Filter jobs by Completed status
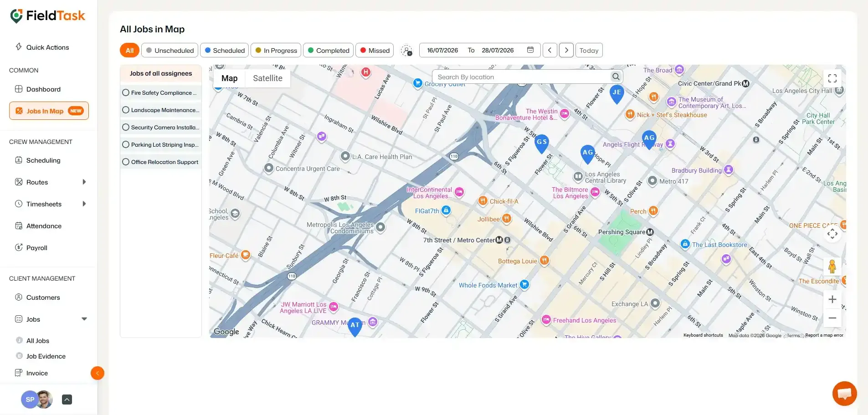Viewport: 868px width, 415px height. [329, 50]
